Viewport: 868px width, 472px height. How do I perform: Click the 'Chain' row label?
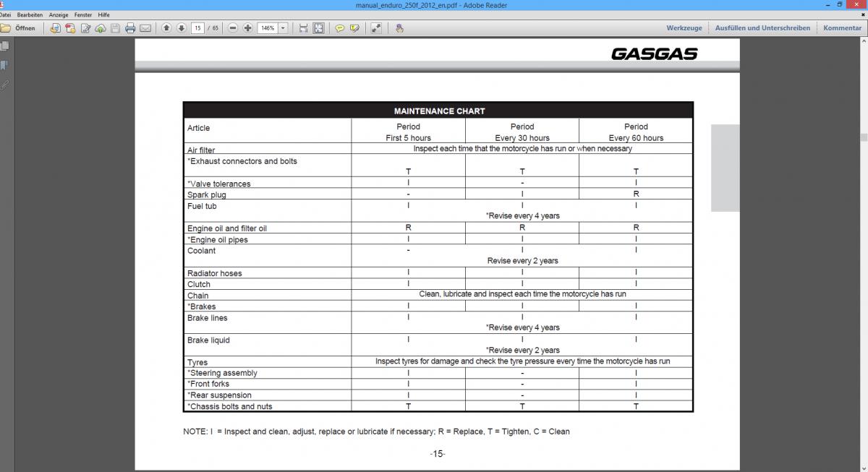[x=198, y=296]
